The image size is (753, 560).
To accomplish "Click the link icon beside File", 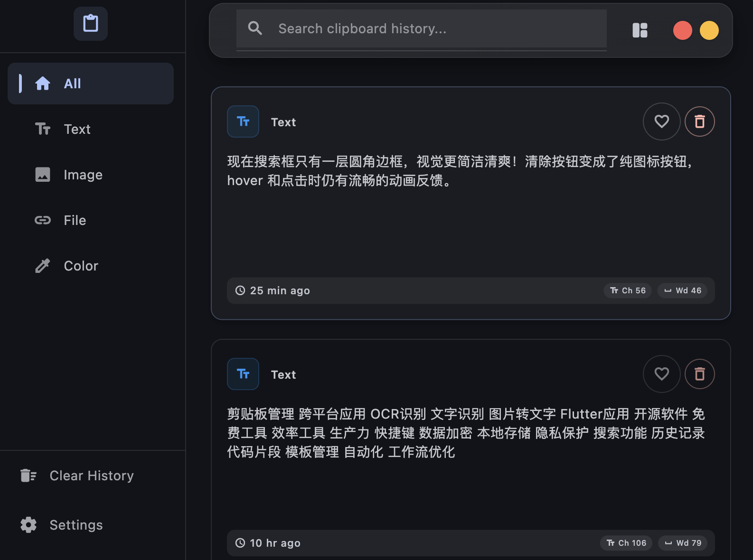I will 43,220.
